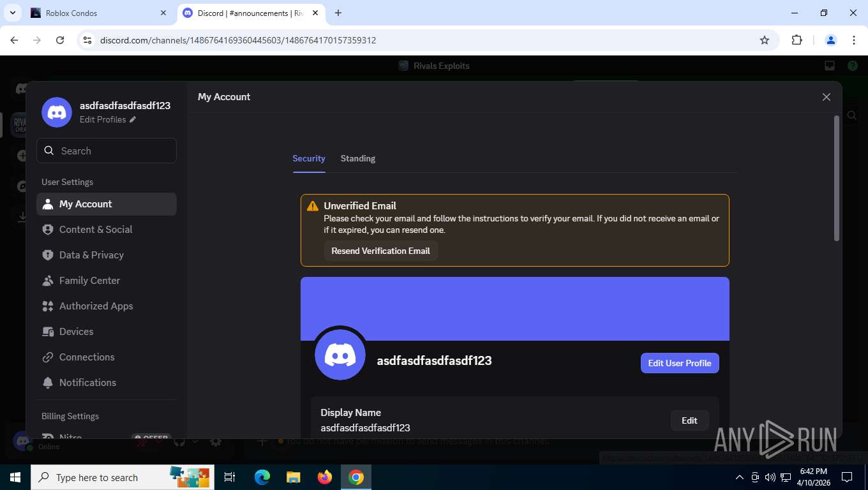Viewport: 868px width, 490px height.
Task: Click the Unverified Email warning icon
Action: tap(313, 206)
